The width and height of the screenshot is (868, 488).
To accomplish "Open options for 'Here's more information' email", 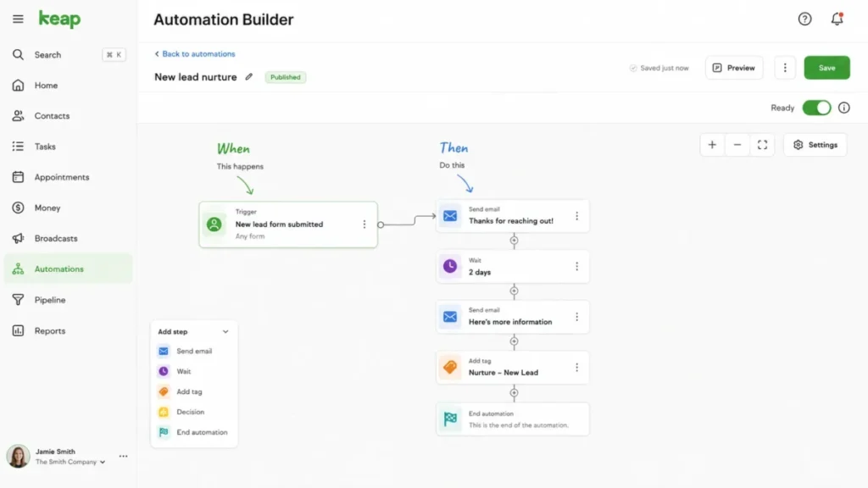I will pos(576,317).
